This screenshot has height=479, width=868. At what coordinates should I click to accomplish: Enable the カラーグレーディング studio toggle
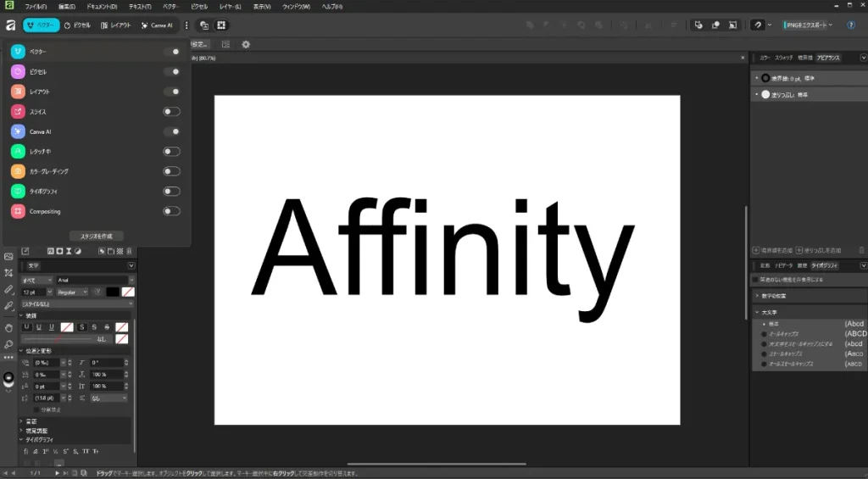pos(171,171)
